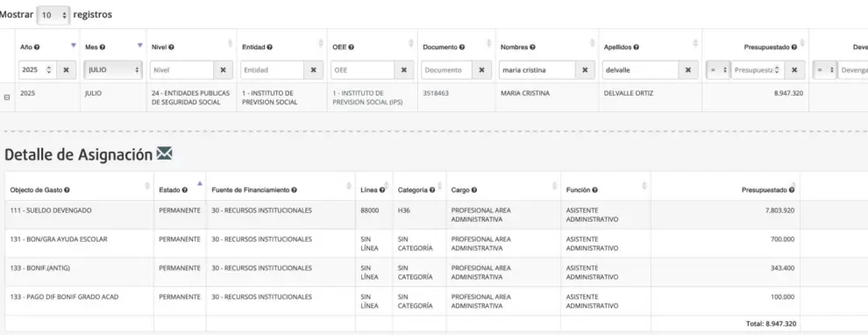Viewport: 868px width, 335px height.
Task: Clear the Documento filter with its X
Action: [481, 70]
